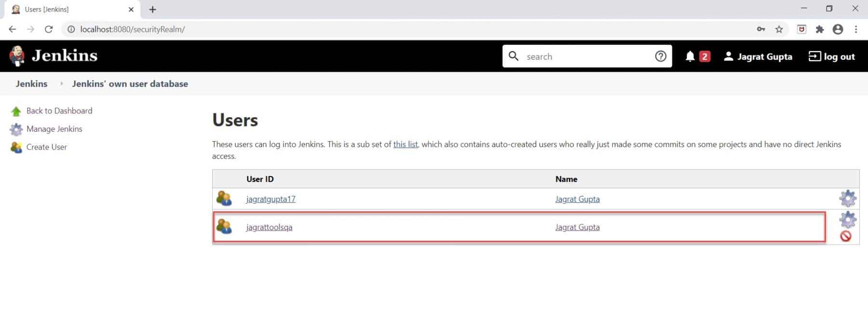Click the browser forward arrow
This screenshot has width=868, height=315.
[x=30, y=29]
